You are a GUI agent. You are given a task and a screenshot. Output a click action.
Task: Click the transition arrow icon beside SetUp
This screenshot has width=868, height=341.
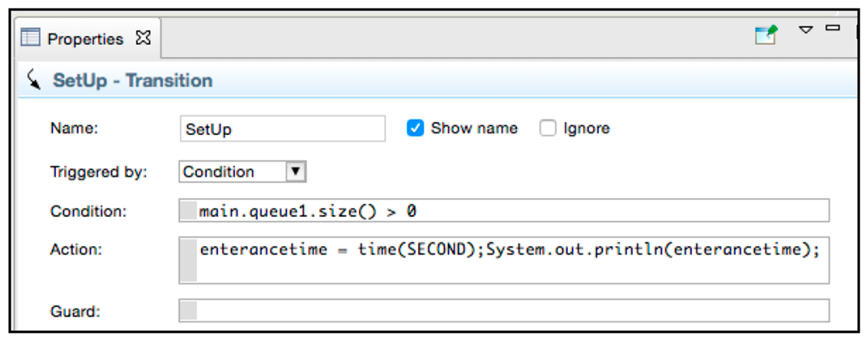(34, 79)
